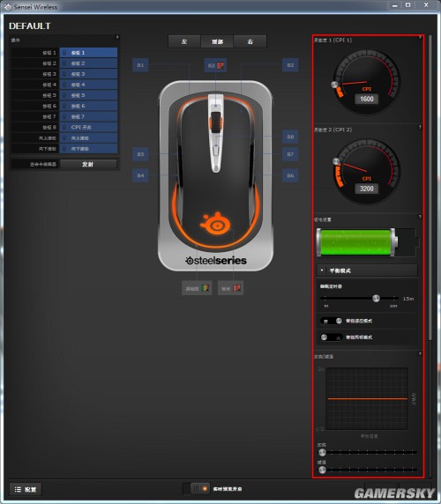Image resolution: width=441 pixels, height=504 pixels.
Task: Click the help icon for CPI 1 sensitivity
Action: point(420,38)
